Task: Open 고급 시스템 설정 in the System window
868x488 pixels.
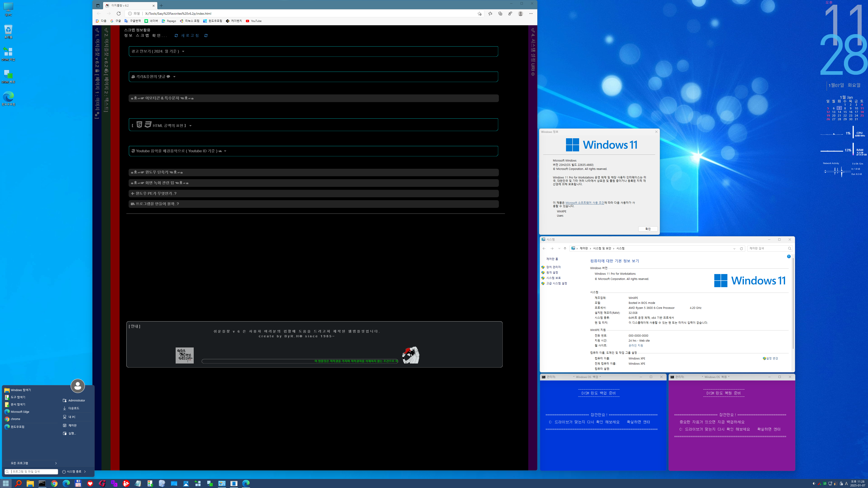Action: click(556, 283)
